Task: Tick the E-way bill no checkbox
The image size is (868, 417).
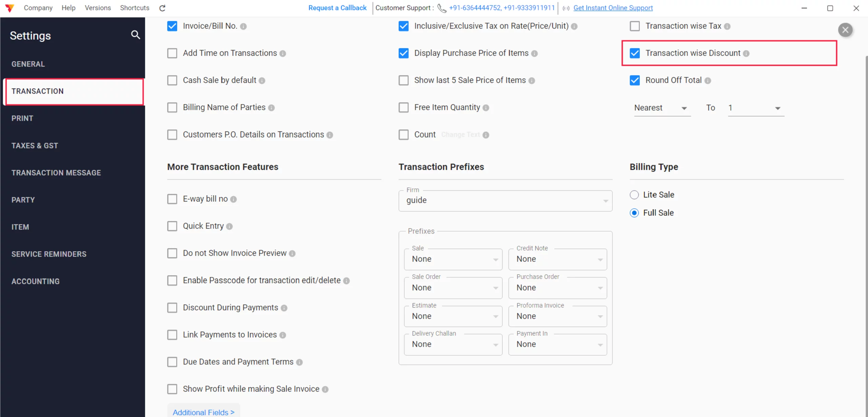Action: [172, 199]
